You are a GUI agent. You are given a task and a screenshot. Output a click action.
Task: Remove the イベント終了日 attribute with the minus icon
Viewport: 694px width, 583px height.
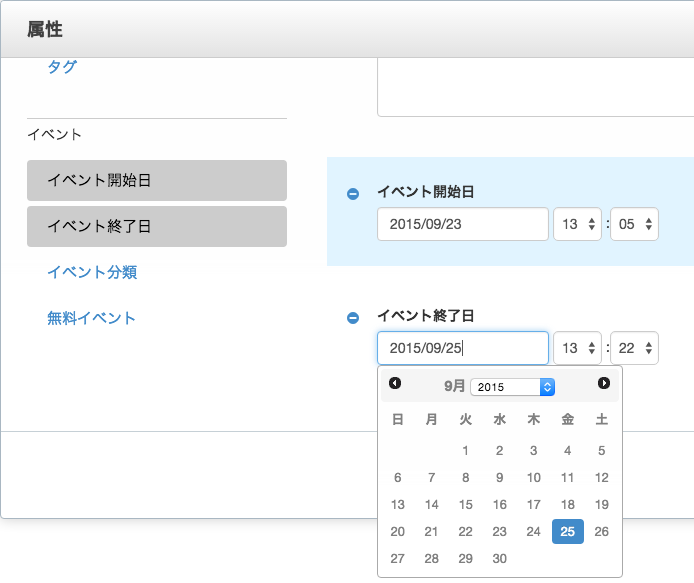pos(353,318)
